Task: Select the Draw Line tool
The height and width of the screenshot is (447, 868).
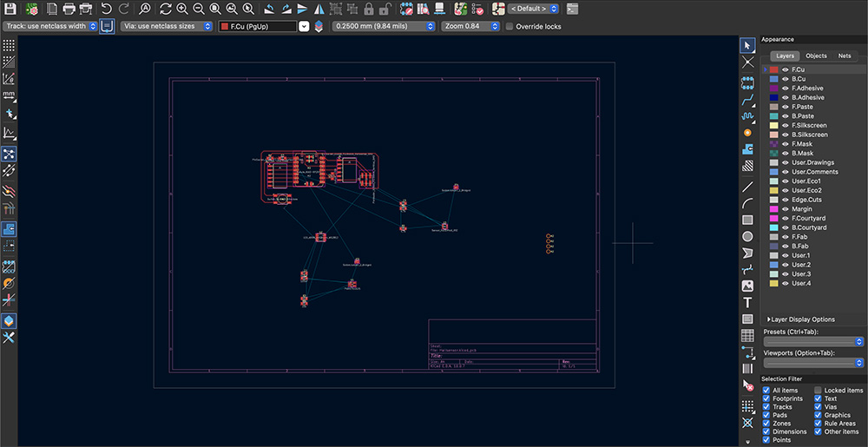Action: (x=748, y=187)
